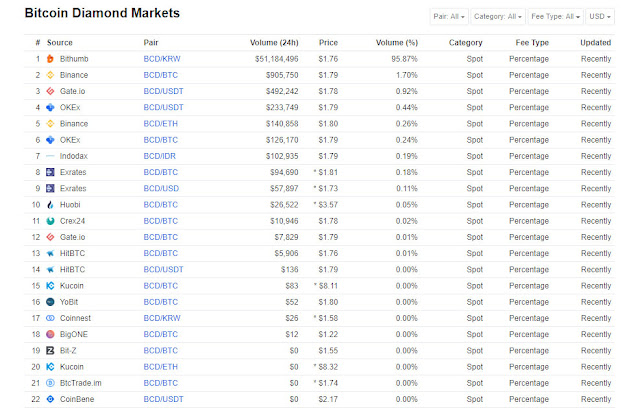The width and height of the screenshot is (640, 413).
Task: Open Coinnest BCD/KRW pair link
Action: pyautogui.click(x=162, y=318)
